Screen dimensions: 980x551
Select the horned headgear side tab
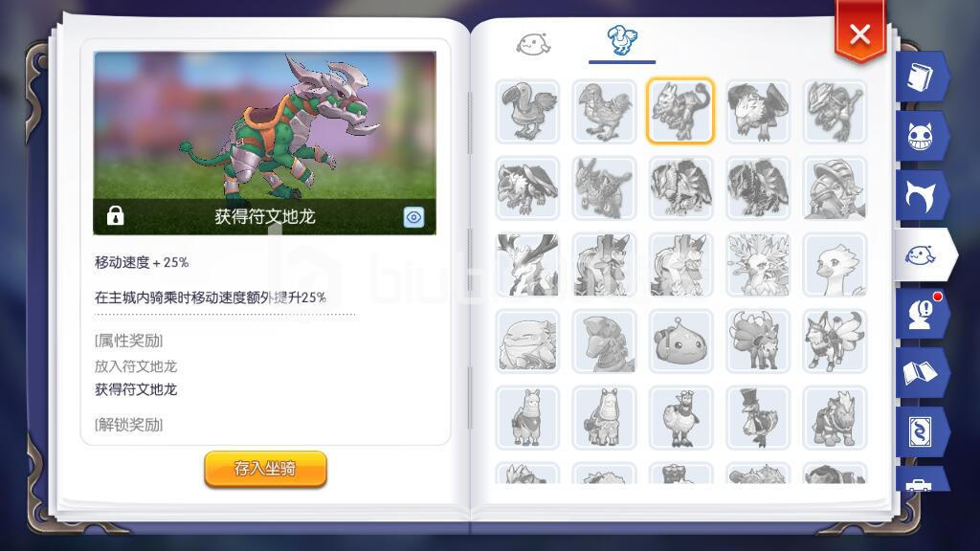(x=921, y=195)
